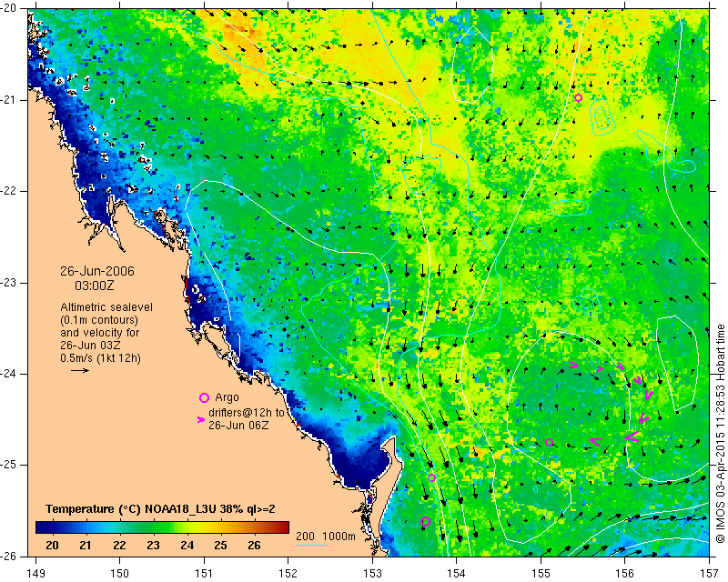Click colorbar tick label "26"
This screenshot has height=582, width=728.
point(254,545)
